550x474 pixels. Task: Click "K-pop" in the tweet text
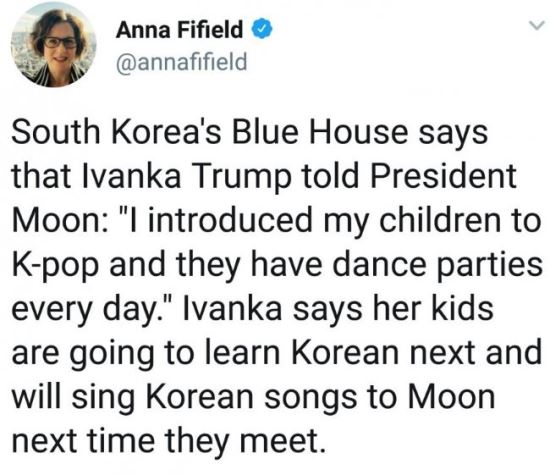(55, 266)
